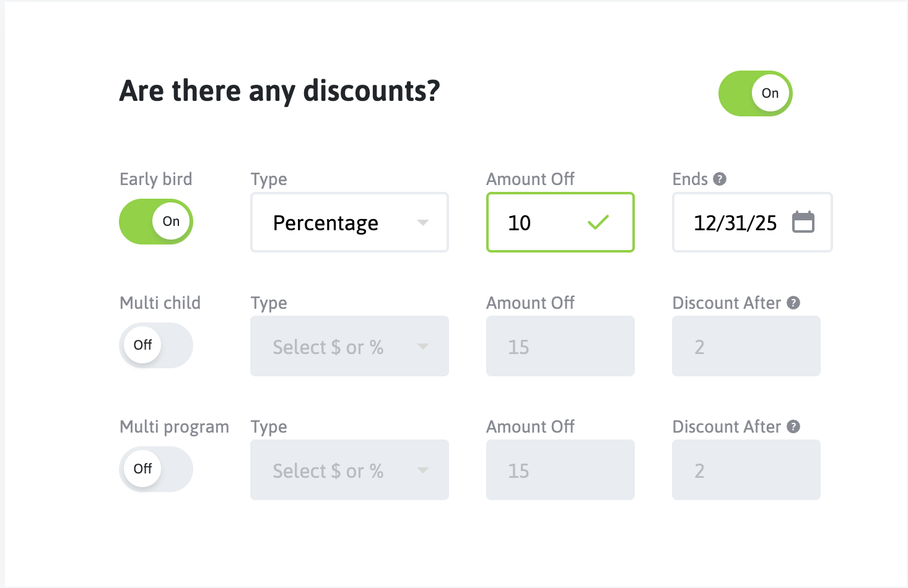Open Multi program Select $ or % dropdown
Screen dimensions: 908x588
coord(349,470)
